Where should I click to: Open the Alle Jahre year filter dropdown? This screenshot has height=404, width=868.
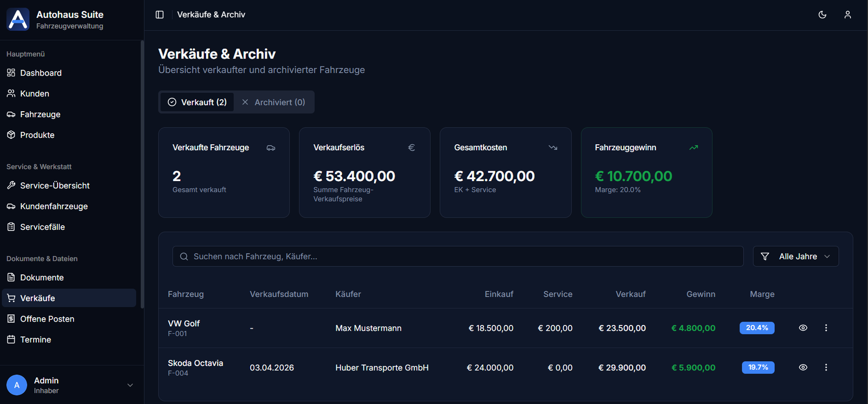point(795,256)
